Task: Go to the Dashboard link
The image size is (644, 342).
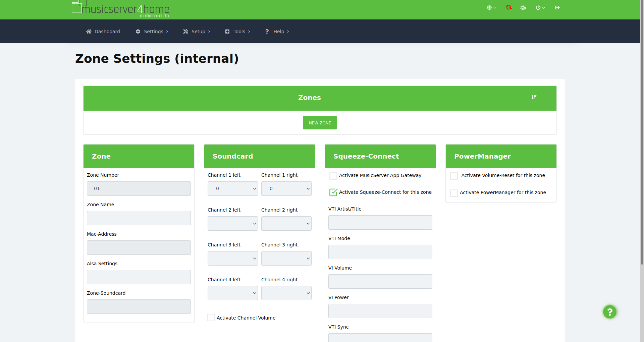Action: point(103,32)
